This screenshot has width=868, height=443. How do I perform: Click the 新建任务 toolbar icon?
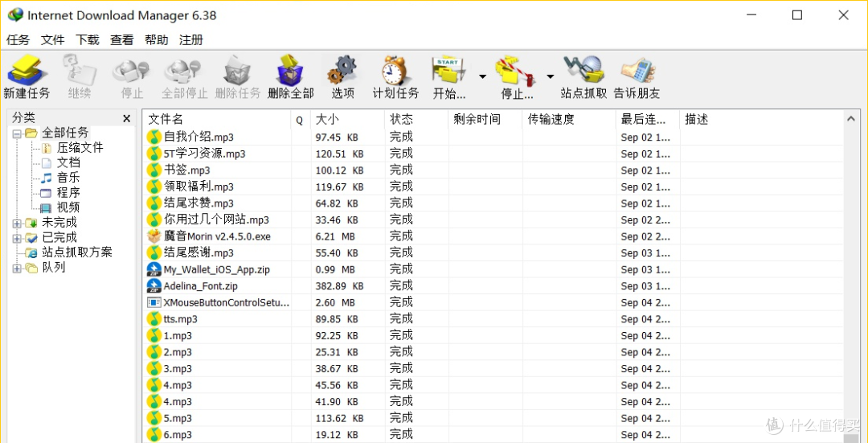26,70
